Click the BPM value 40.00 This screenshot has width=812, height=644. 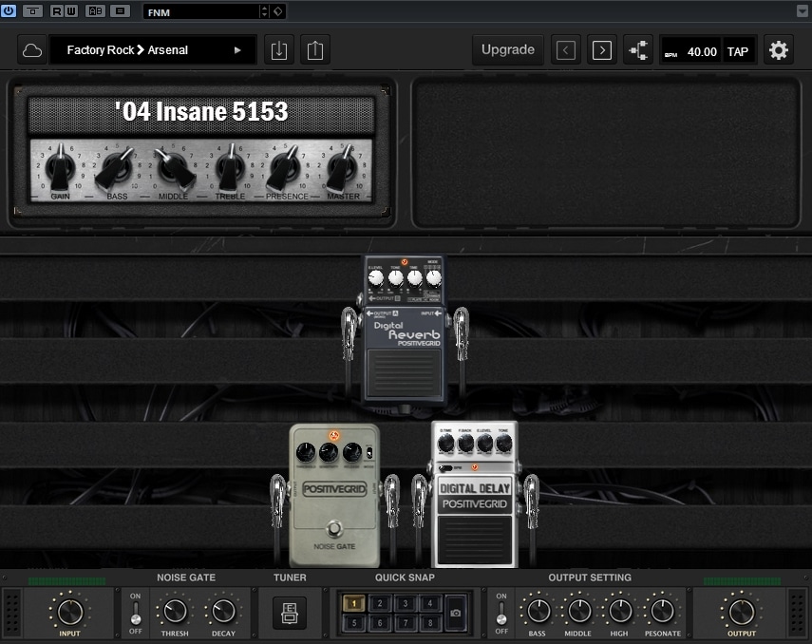click(702, 52)
